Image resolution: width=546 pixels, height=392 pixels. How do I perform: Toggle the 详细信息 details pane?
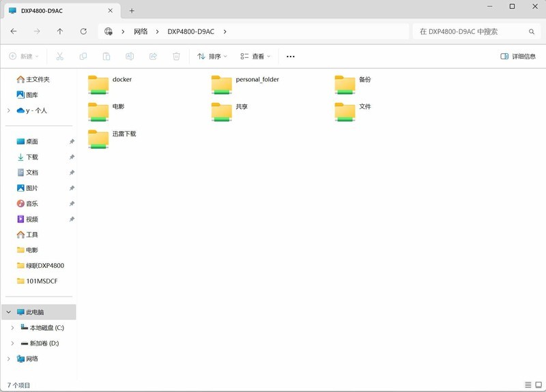(518, 57)
